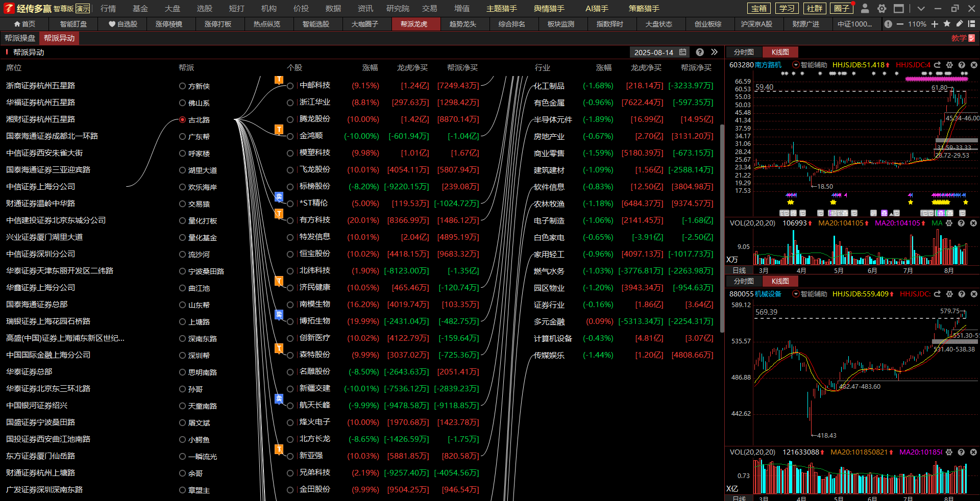This screenshot has width=980, height=501.
Task: Open the AI猎手 menu
Action: 597,8
